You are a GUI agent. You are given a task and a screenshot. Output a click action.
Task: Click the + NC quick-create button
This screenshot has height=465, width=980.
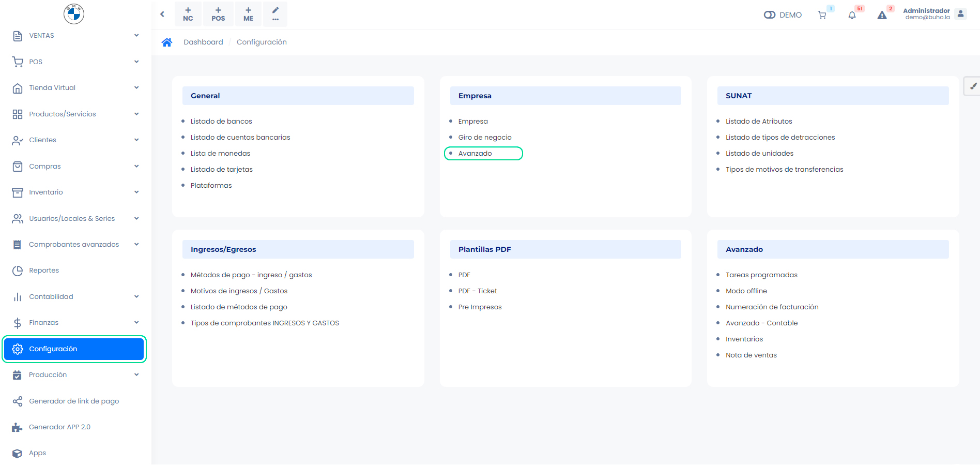[188, 14]
